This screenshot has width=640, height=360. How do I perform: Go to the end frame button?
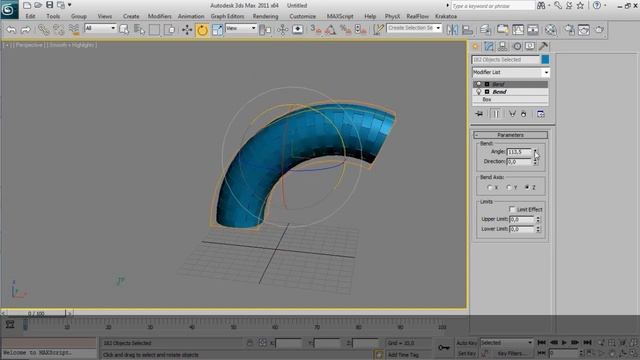click(587, 342)
